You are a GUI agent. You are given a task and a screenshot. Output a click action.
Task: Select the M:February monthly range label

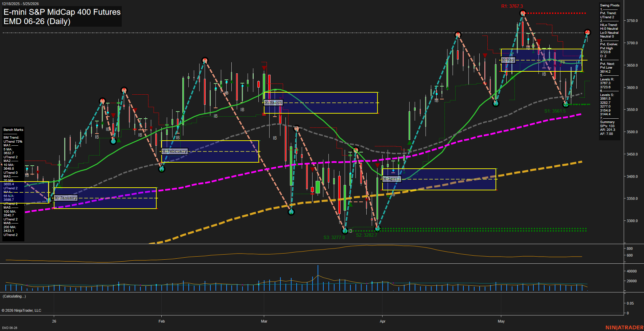[175, 151]
